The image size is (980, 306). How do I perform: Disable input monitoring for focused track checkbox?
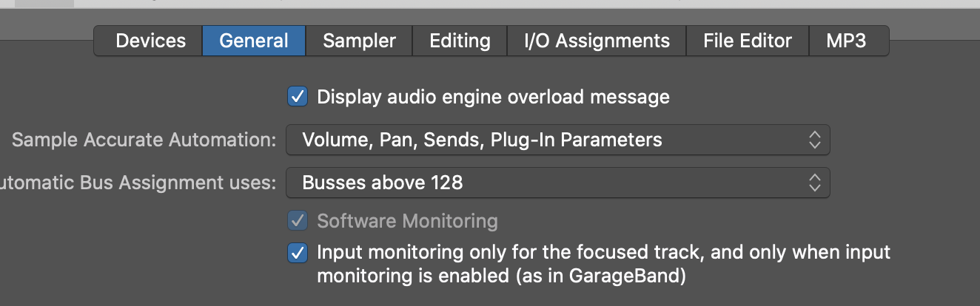pyautogui.click(x=298, y=253)
